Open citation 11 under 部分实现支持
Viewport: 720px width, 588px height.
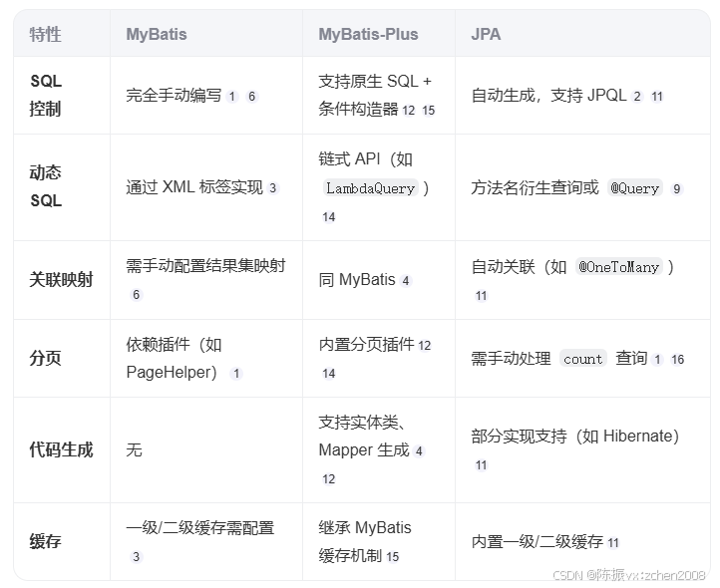tap(482, 465)
